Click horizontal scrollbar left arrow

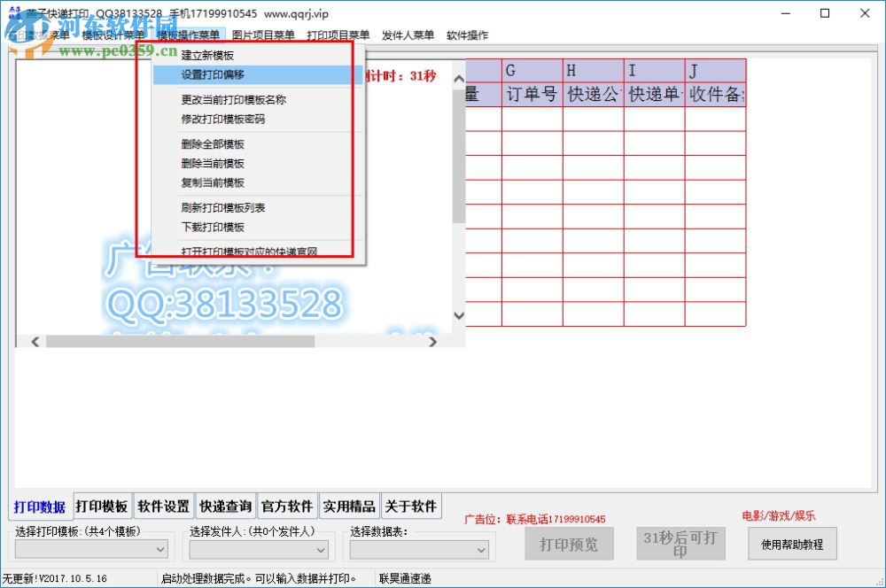pyautogui.click(x=35, y=341)
